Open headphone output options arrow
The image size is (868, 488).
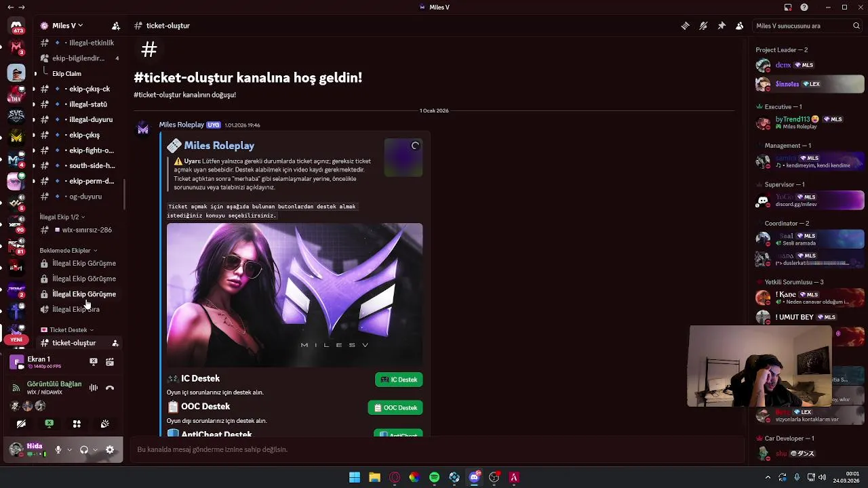(x=95, y=449)
